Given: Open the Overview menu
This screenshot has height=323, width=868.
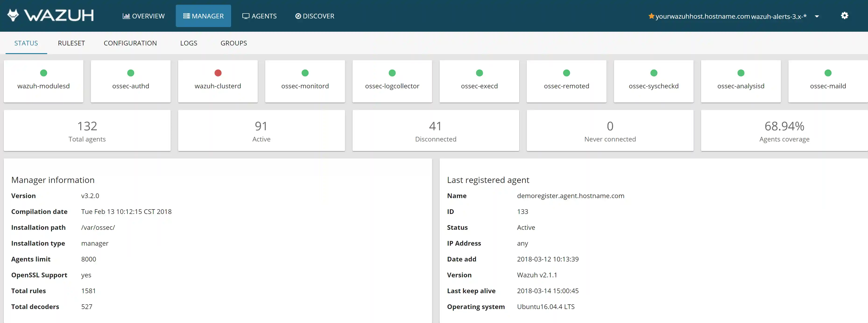Looking at the screenshot, I should pyautogui.click(x=144, y=16).
